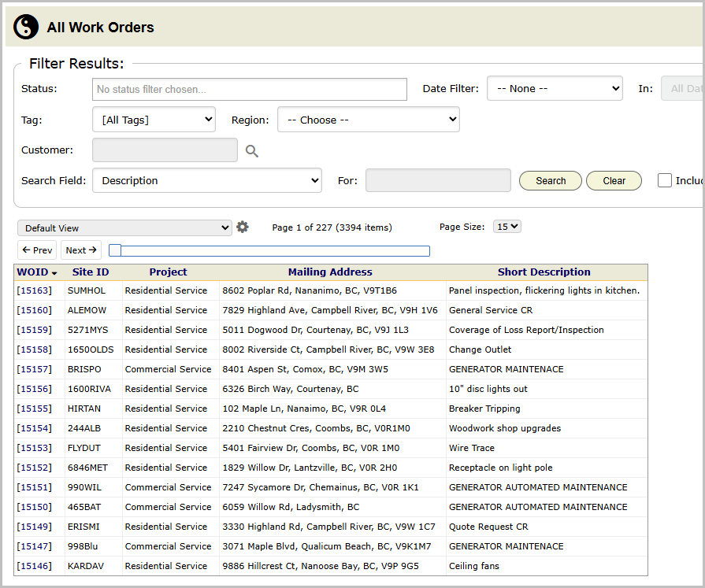
Task: Sort by Project column header
Action: (168, 272)
